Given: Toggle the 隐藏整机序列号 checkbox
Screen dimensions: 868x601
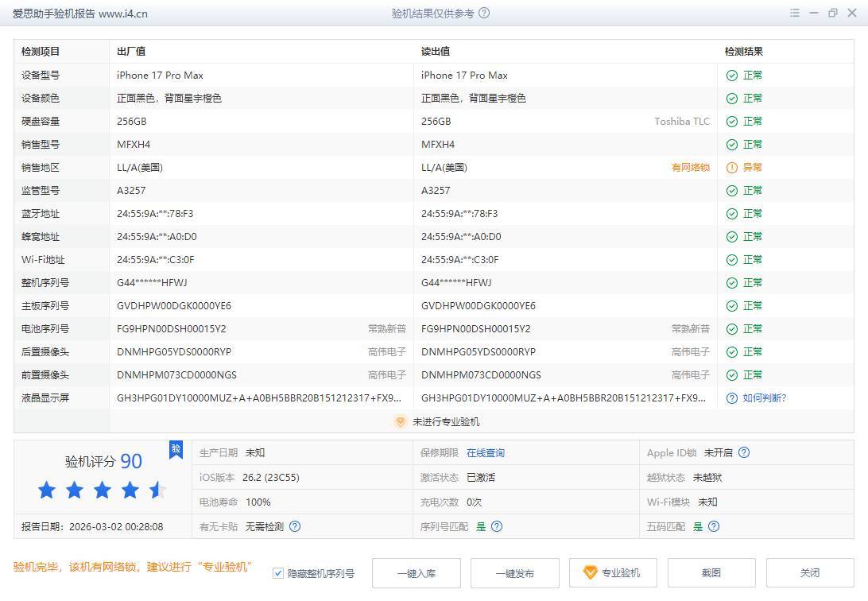Looking at the screenshot, I should [x=278, y=573].
